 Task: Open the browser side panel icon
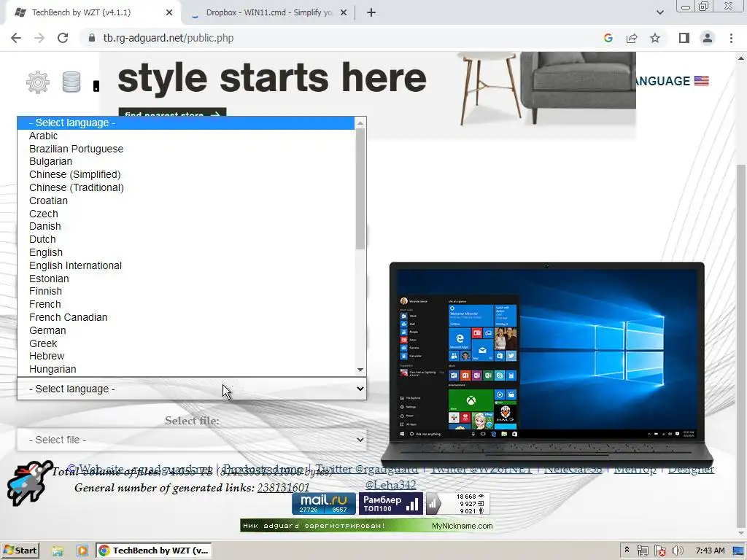[x=684, y=38]
